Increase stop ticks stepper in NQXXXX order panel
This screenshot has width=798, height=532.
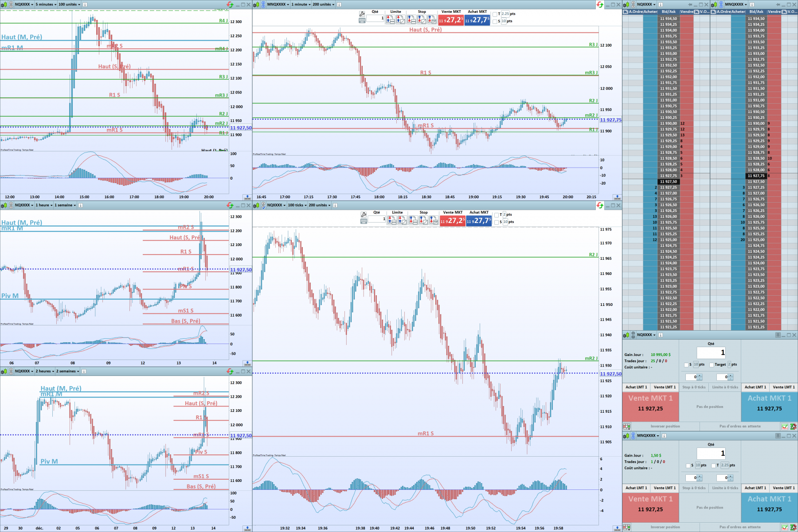point(700,376)
